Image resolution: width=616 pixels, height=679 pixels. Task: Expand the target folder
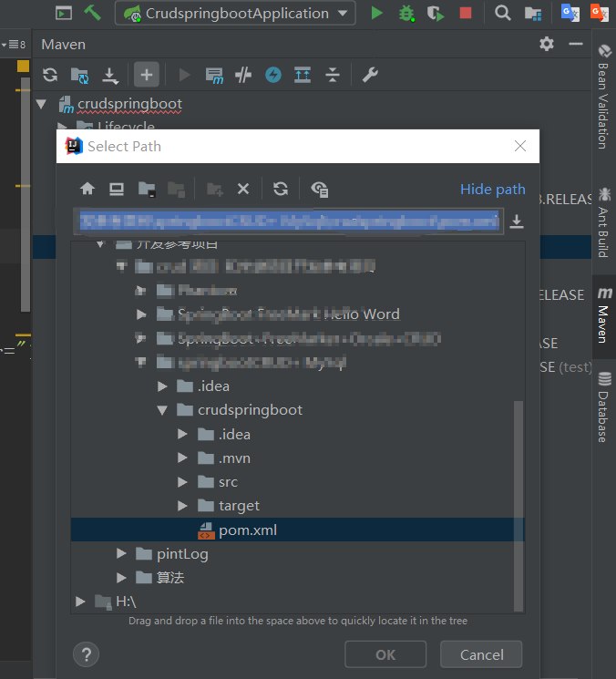tap(182, 506)
